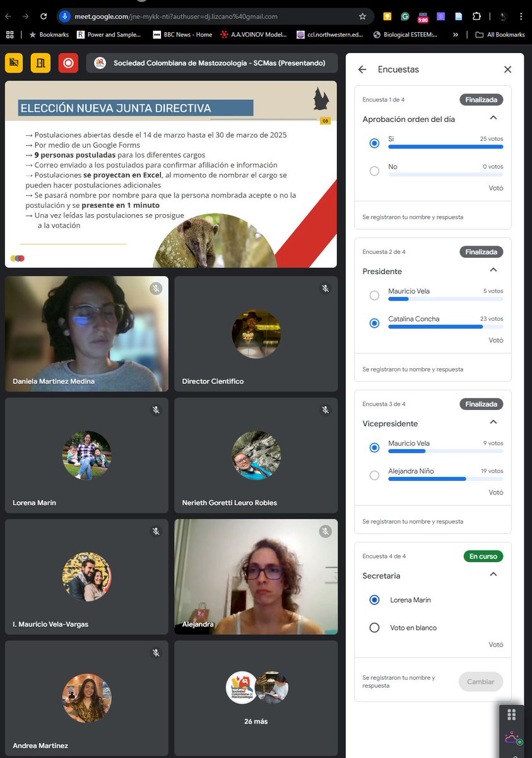Click the 26 más participants tile

256,698
